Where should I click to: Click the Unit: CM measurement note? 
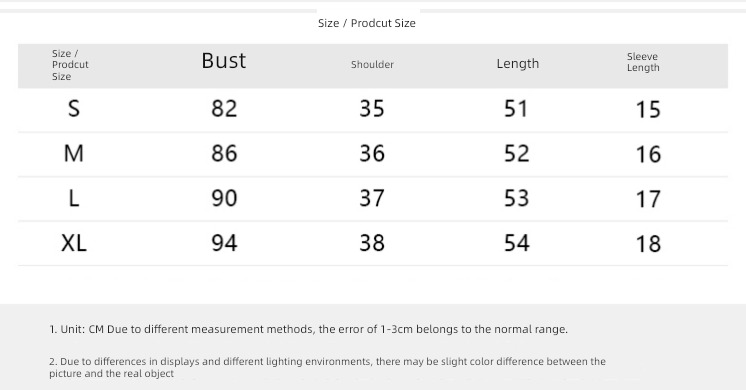(x=308, y=329)
